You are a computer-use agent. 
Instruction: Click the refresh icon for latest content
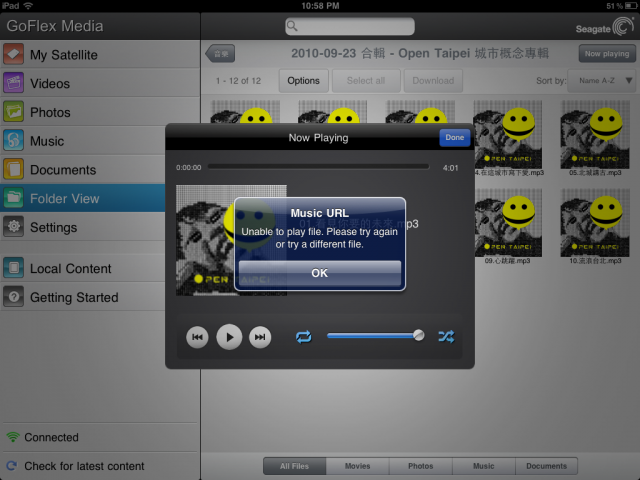(12, 466)
